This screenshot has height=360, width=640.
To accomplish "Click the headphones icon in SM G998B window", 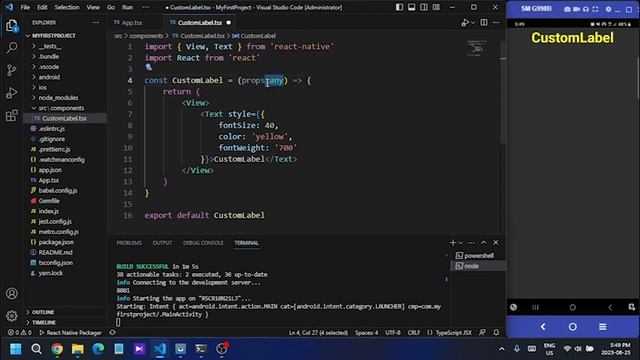I will 586,9.
